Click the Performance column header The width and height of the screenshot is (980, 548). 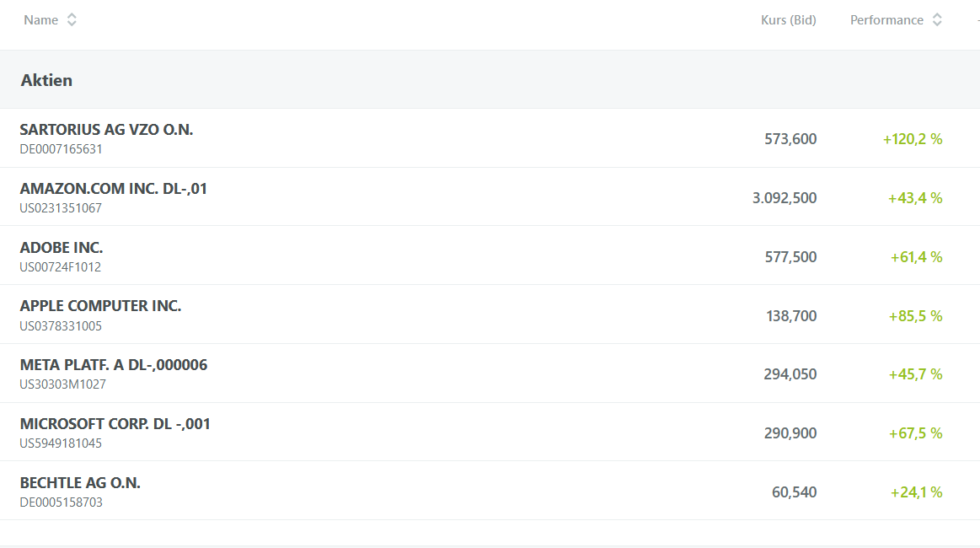[886, 20]
